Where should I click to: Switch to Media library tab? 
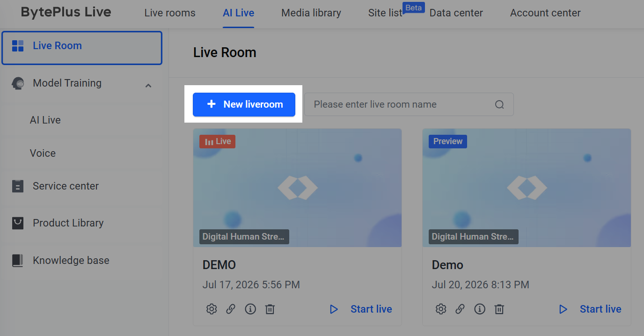click(x=311, y=13)
